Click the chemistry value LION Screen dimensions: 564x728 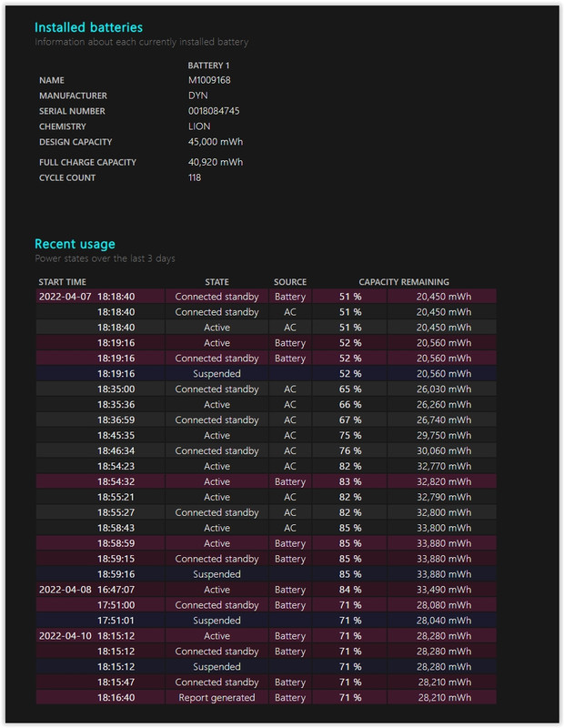click(x=199, y=126)
